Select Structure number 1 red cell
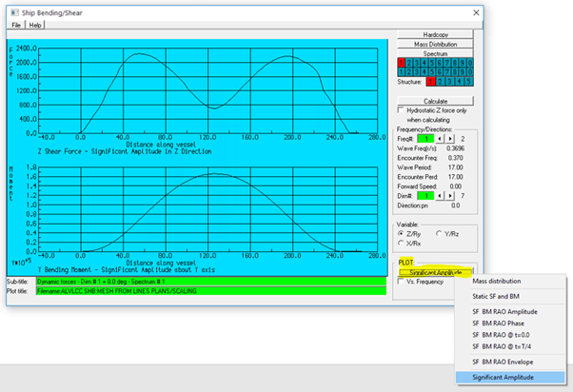 click(x=430, y=83)
